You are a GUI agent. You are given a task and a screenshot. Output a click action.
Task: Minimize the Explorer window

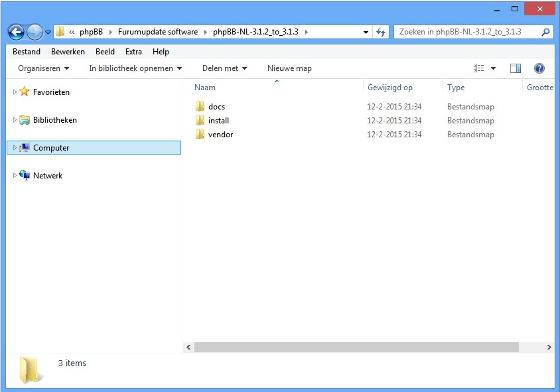(497, 9)
